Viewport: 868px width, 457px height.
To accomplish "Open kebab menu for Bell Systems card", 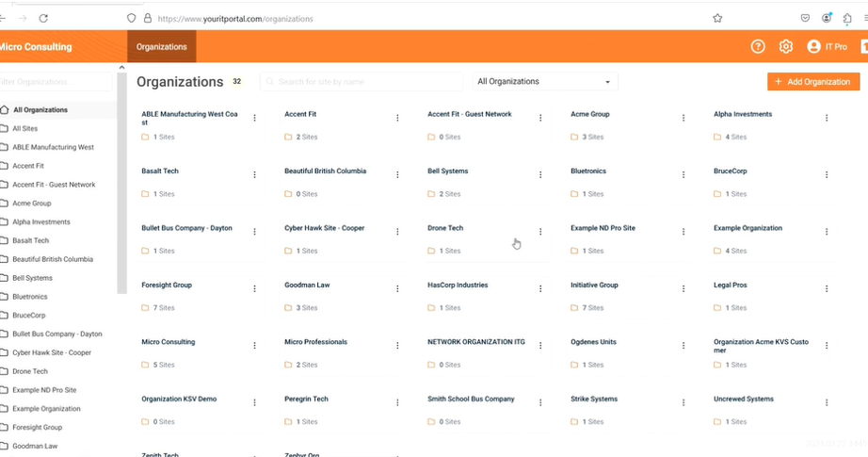I will 540,175.
